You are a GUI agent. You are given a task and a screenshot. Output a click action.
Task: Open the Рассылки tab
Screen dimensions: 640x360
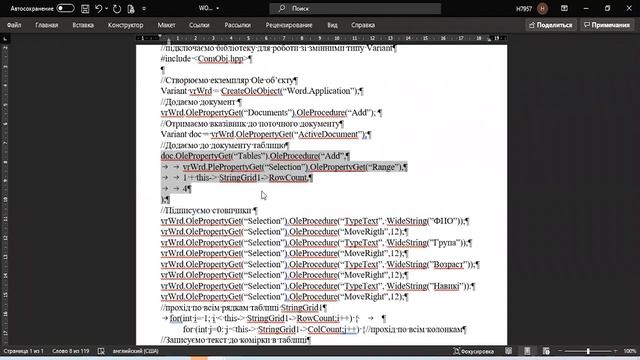click(238, 25)
